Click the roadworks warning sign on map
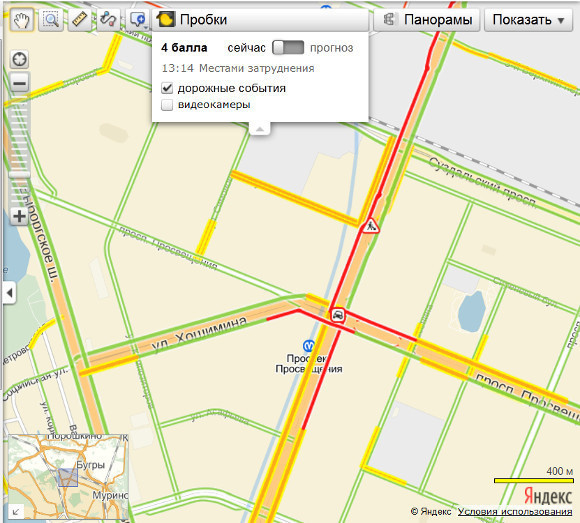Viewport: 580px width, 523px height. 370,226
